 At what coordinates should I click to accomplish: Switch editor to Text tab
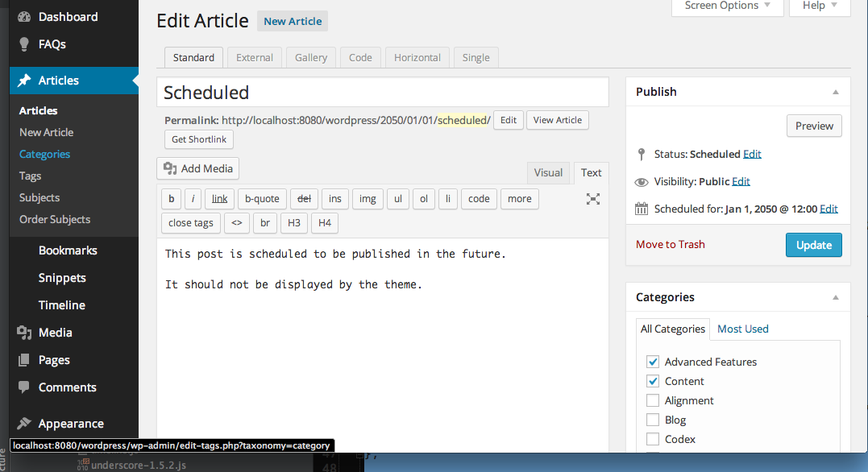coord(592,172)
